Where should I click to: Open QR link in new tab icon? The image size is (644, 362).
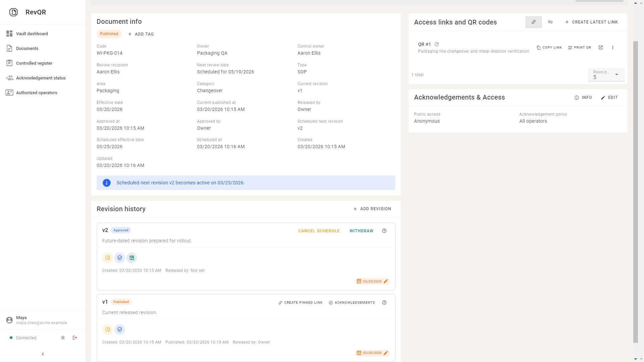[601, 47]
